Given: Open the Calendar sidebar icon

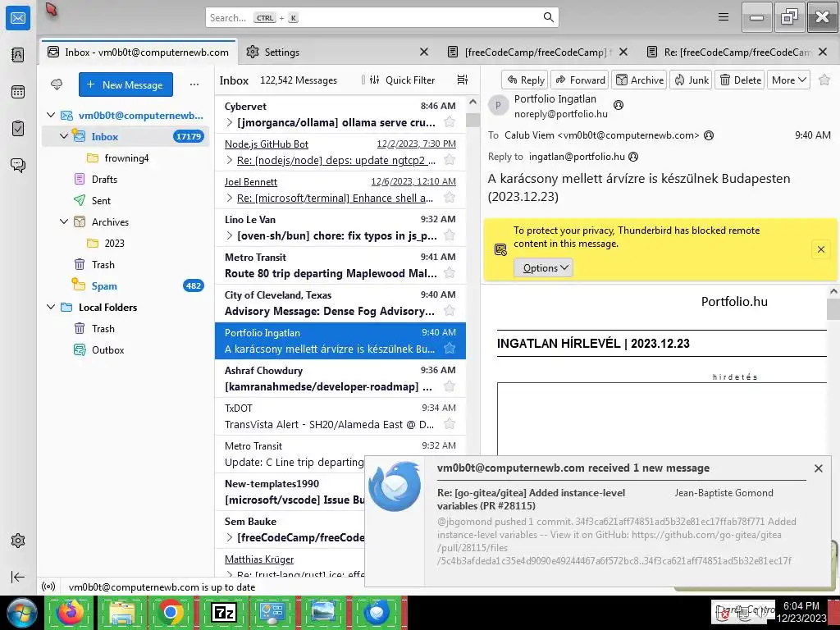Looking at the screenshot, I should 18,92.
